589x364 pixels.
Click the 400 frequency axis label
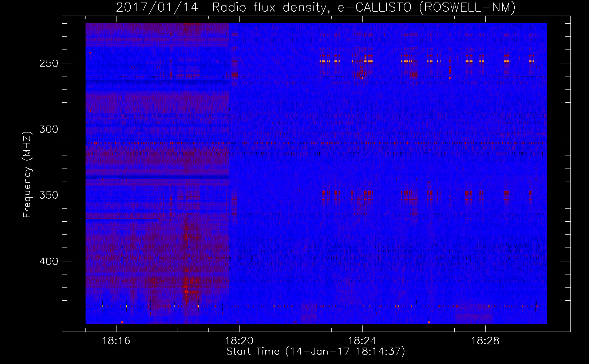click(49, 261)
